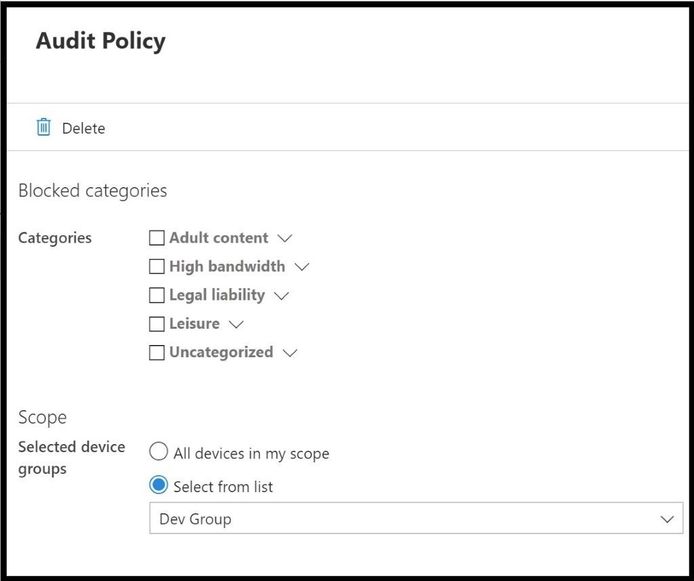The width and height of the screenshot is (694, 581).
Task: Click the trash can Delete icon
Action: tap(43, 127)
